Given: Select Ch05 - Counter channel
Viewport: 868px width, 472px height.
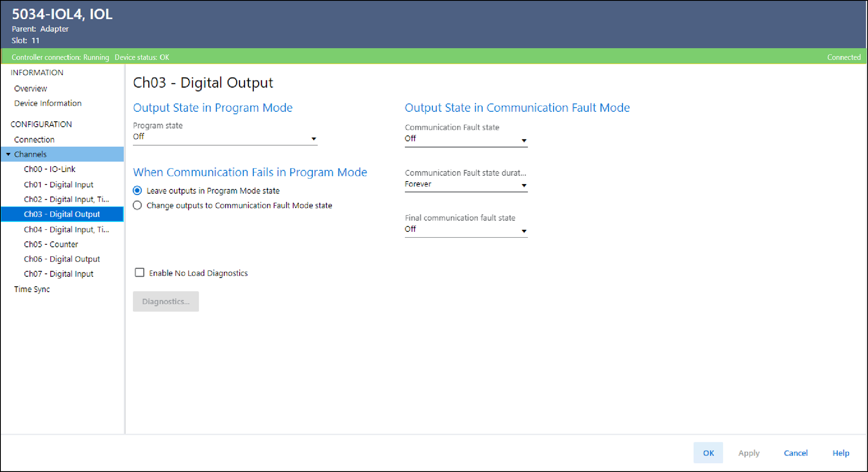Looking at the screenshot, I should (51, 244).
